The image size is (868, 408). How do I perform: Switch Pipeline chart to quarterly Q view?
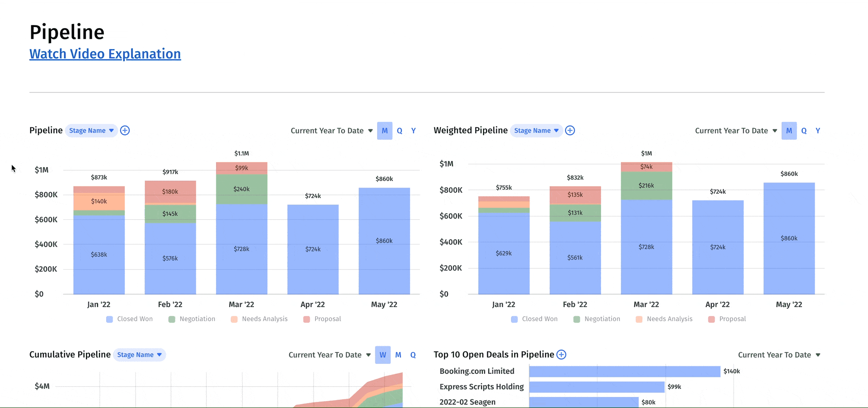pos(400,131)
